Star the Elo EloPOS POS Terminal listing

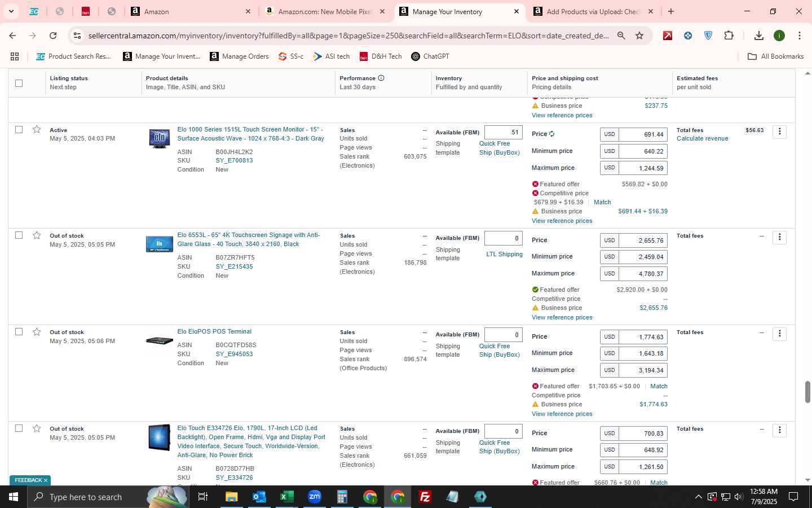(37, 332)
